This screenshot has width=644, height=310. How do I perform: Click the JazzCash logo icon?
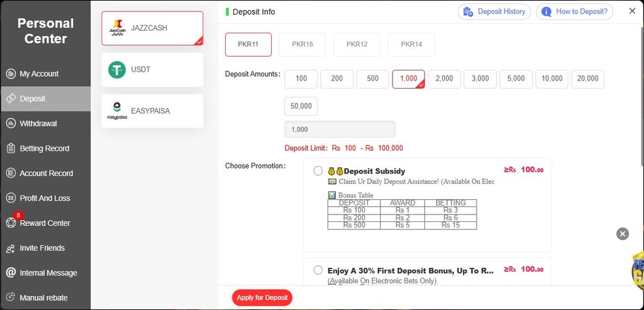[x=117, y=28]
